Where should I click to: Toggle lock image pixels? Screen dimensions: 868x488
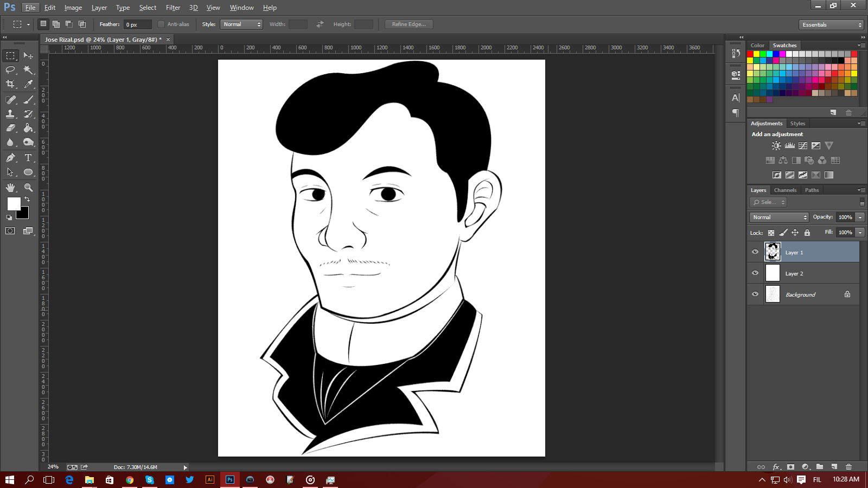(x=783, y=233)
